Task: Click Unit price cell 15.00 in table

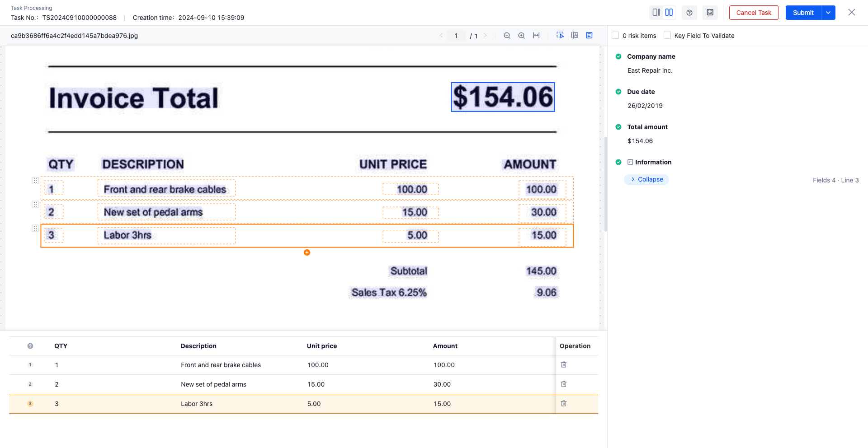Action: pyautogui.click(x=316, y=384)
